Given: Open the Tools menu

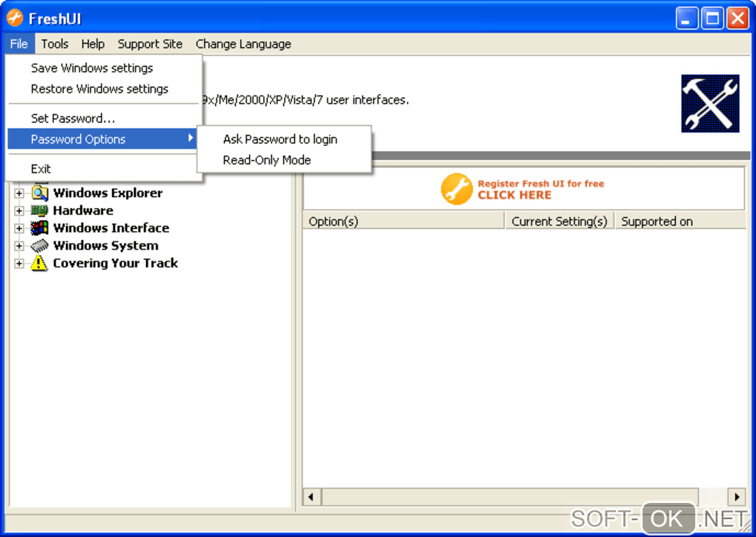Looking at the screenshot, I should pos(55,44).
